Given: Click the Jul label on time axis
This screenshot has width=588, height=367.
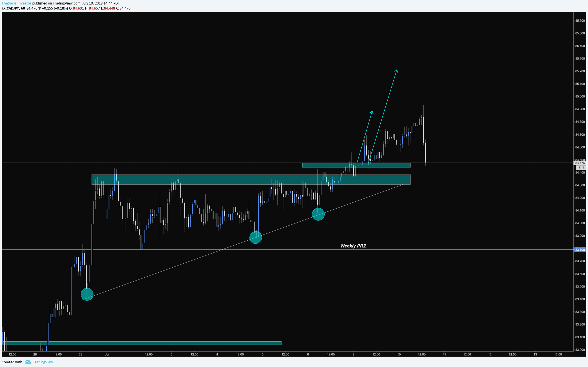Looking at the screenshot, I should coord(107,354).
